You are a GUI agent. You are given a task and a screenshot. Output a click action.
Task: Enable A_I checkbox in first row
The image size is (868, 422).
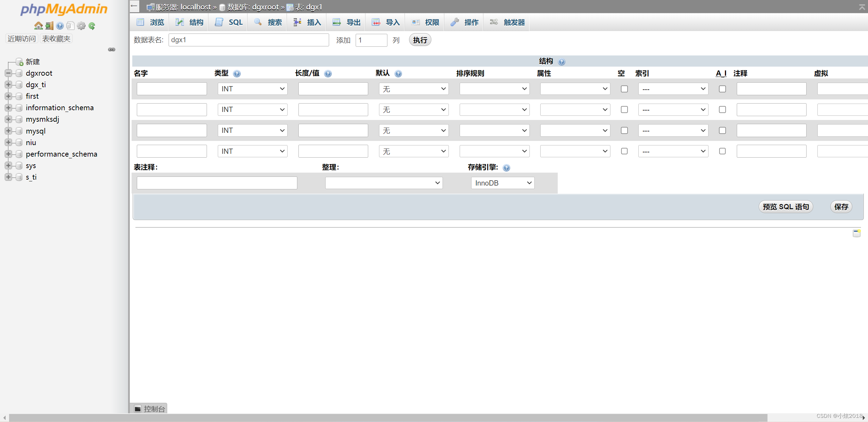[x=722, y=89]
